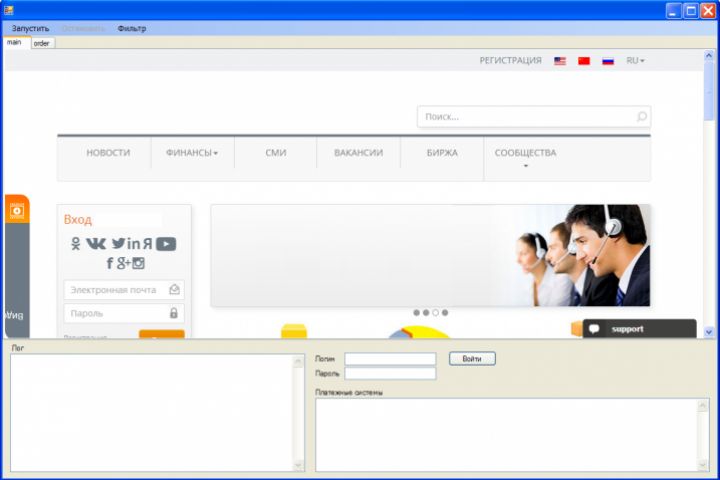Click the padlock icon in password field
Image resolution: width=720 pixels, height=480 pixels.
174,313
